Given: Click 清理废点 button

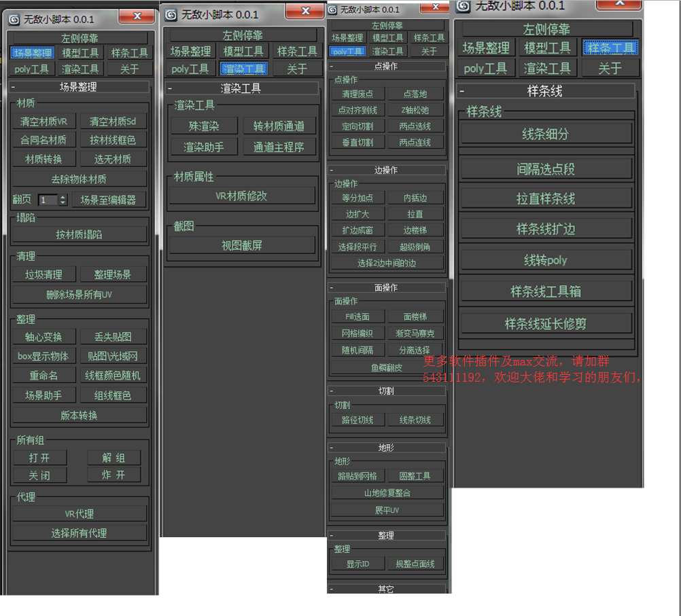Looking at the screenshot, I should [358, 94].
